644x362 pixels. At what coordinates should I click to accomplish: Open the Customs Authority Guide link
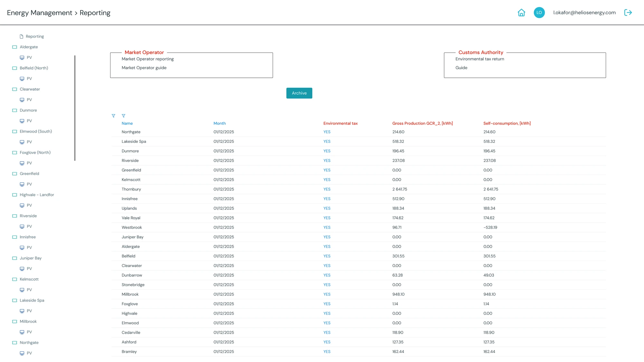coord(461,68)
